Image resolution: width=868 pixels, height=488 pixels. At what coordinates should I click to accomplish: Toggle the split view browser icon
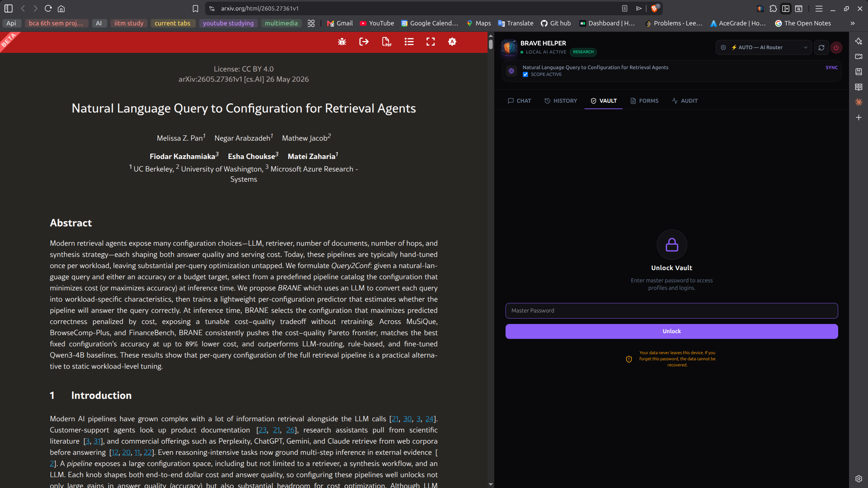pyautogui.click(x=786, y=8)
